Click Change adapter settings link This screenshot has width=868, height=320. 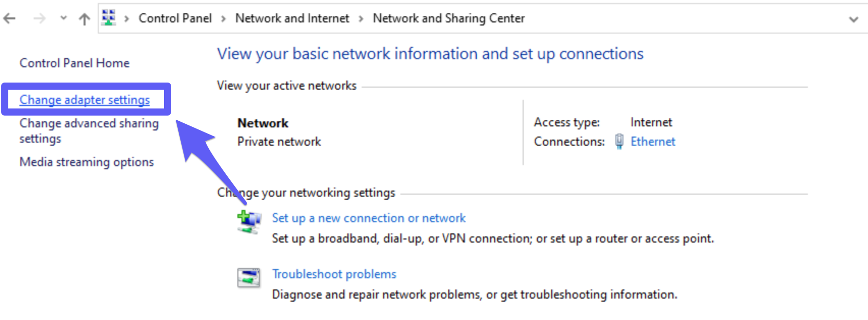[85, 100]
